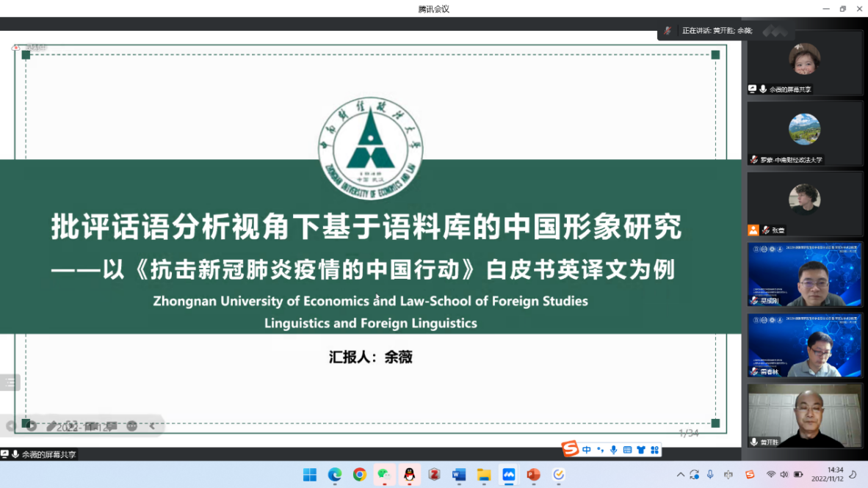Screen dimensions: 868x488
Task: Click the orange host badge beside 张萱
Action: click(x=753, y=230)
